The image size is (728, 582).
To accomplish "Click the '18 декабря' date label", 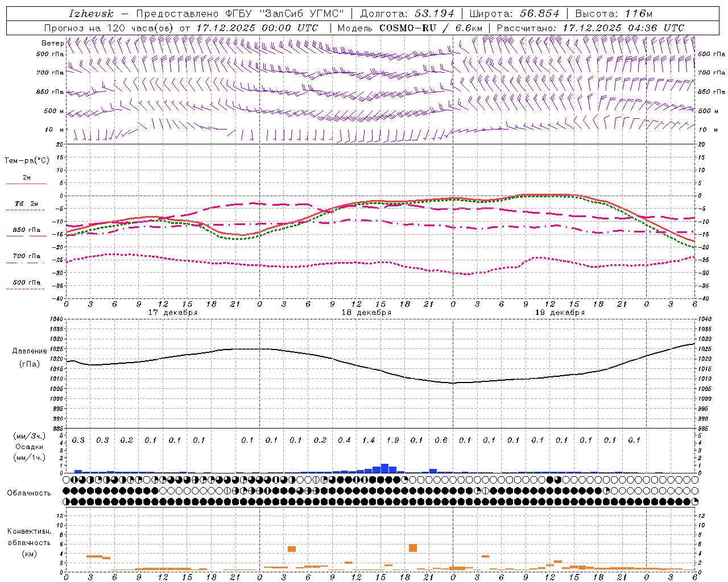I will pos(366,313).
